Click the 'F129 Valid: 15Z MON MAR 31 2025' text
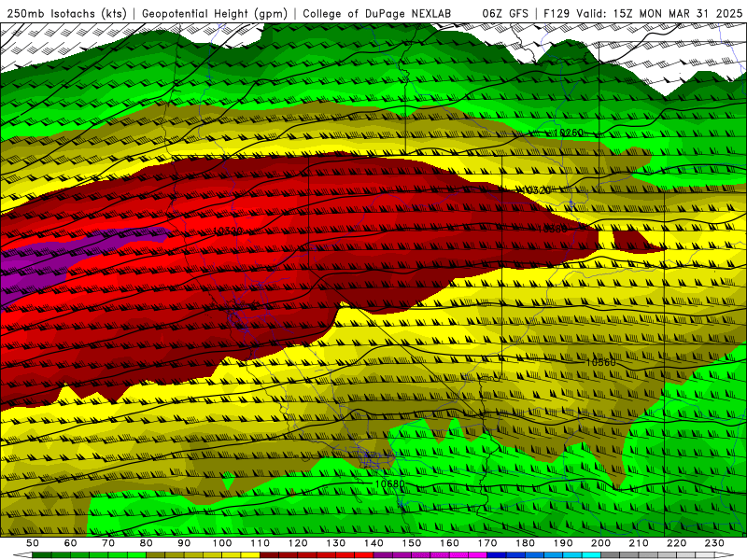Viewport: 747px width, 560px height. click(642, 13)
